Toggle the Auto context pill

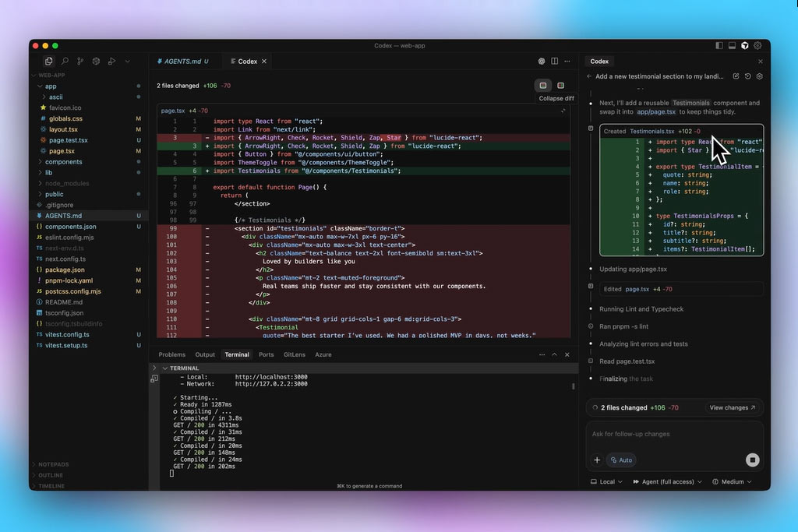coord(621,460)
